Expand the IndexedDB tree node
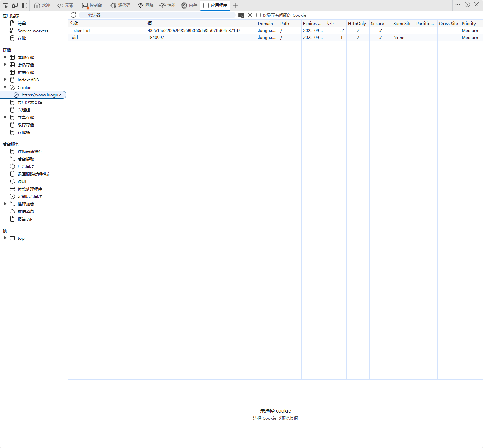The width and height of the screenshot is (483, 448). tap(5, 80)
